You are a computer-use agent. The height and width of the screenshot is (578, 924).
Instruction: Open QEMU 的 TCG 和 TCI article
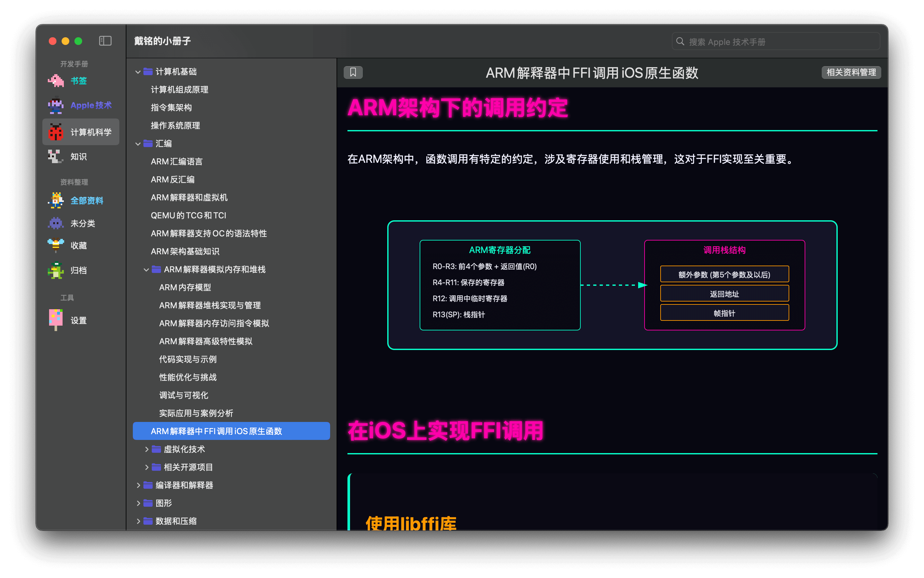tap(188, 215)
